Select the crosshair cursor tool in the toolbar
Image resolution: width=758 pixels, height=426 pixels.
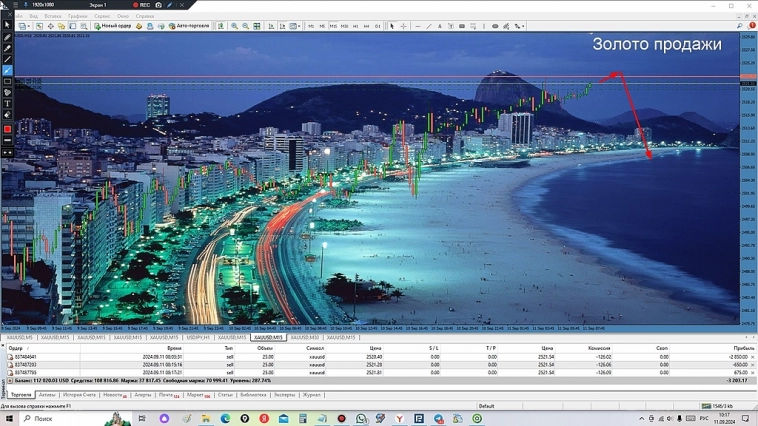point(403,26)
